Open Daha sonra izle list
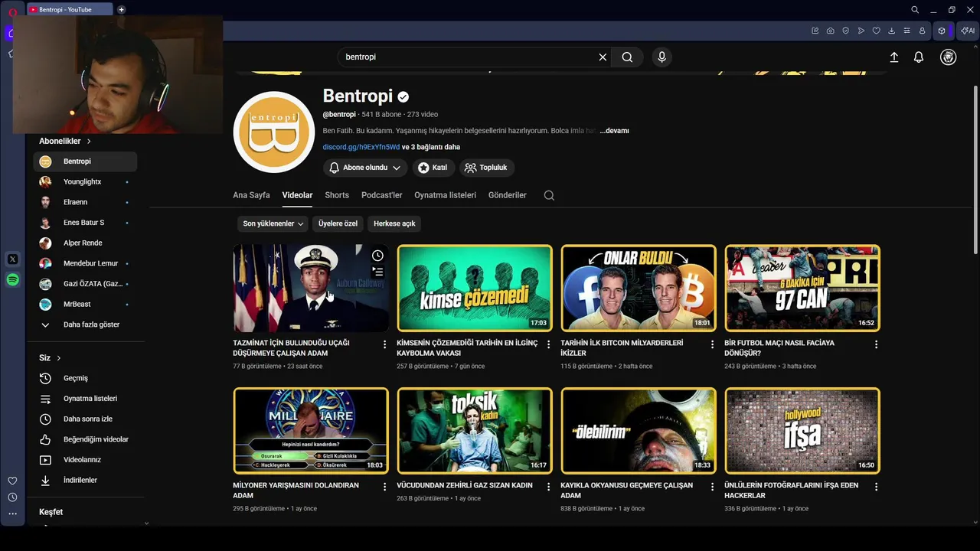 click(x=85, y=419)
